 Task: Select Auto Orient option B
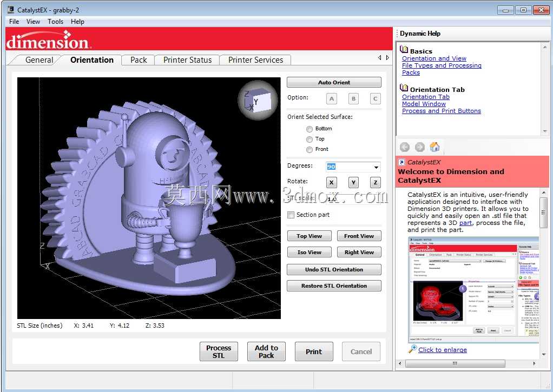coord(353,99)
